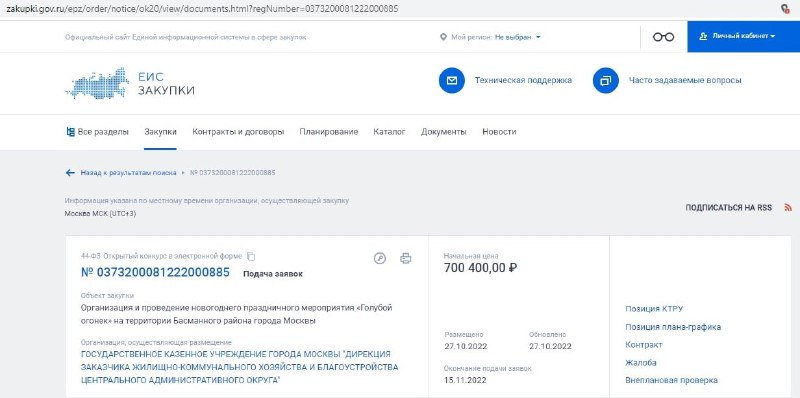800x398 pixels.
Task: Click the RSS feed icon
Action: click(788, 208)
